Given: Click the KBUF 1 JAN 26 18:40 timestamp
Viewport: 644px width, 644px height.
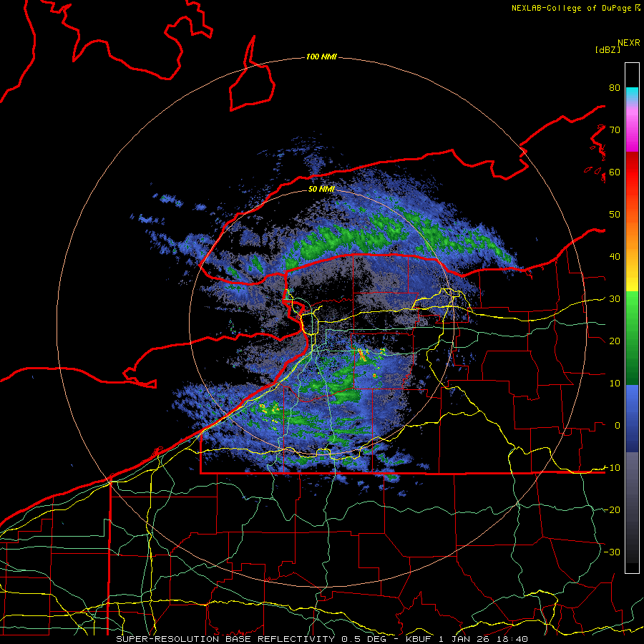Looking at the screenshot, I should [x=467, y=639].
